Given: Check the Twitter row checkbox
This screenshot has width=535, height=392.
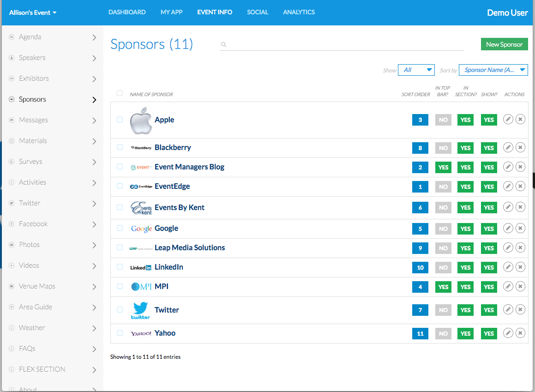Looking at the screenshot, I should tap(120, 310).
